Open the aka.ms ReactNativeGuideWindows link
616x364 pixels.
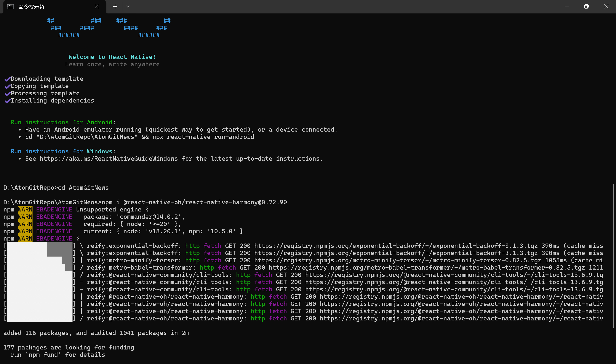click(x=108, y=159)
